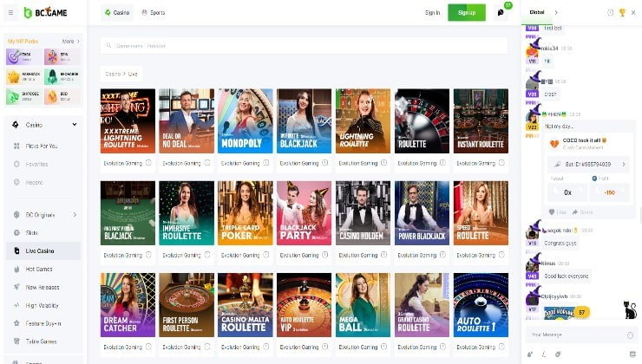Click info icon under Monopoly
The image size is (642, 364).
click(x=266, y=163)
